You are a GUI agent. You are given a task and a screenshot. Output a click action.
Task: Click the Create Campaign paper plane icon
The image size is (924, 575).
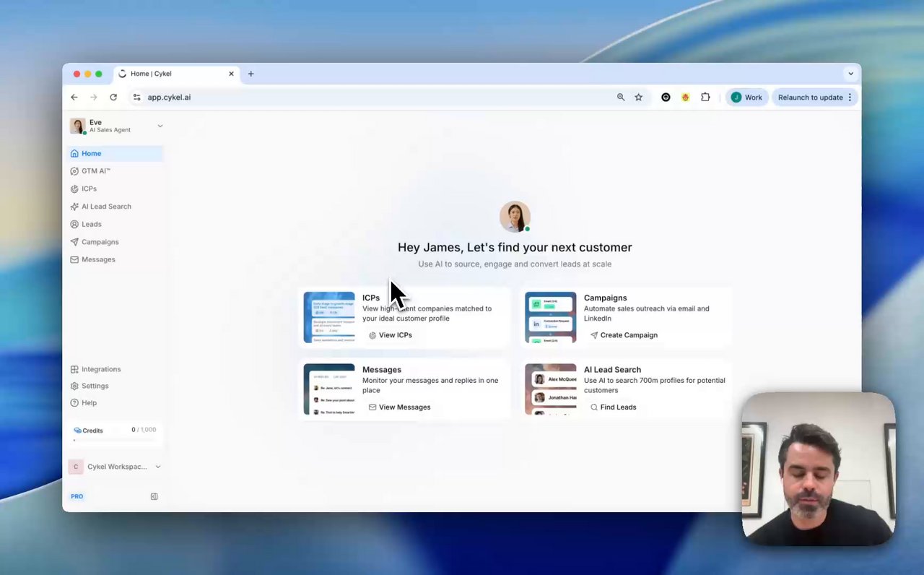594,335
